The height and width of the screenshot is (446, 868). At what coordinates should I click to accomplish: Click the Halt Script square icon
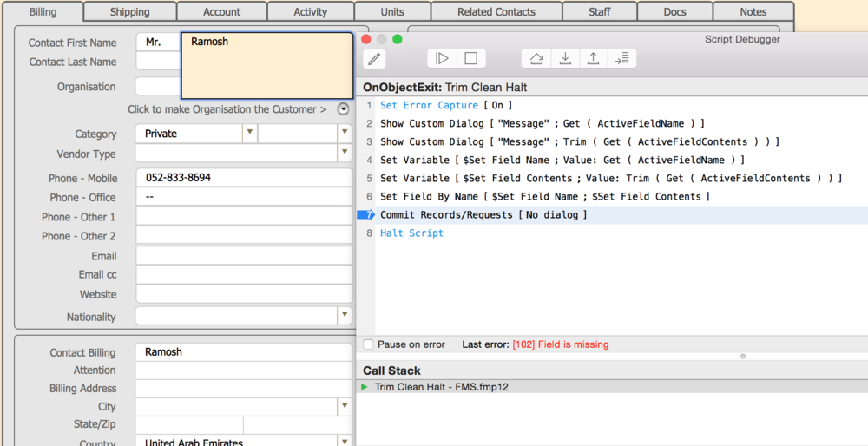click(470, 58)
